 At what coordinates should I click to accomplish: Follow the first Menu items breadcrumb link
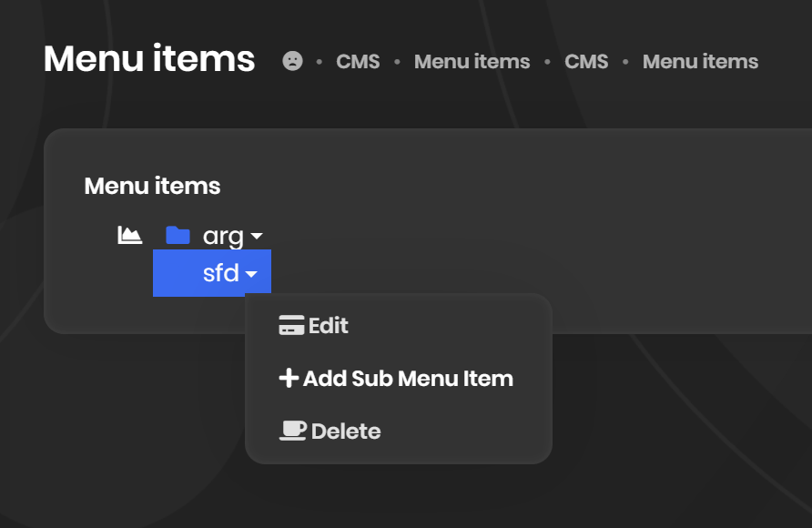pyautogui.click(x=472, y=62)
